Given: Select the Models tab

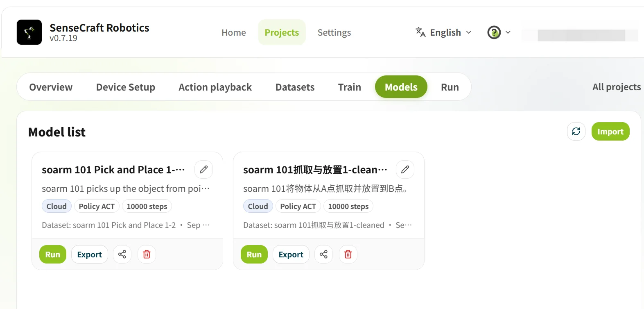Looking at the screenshot, I should click(x=401, y=87).
